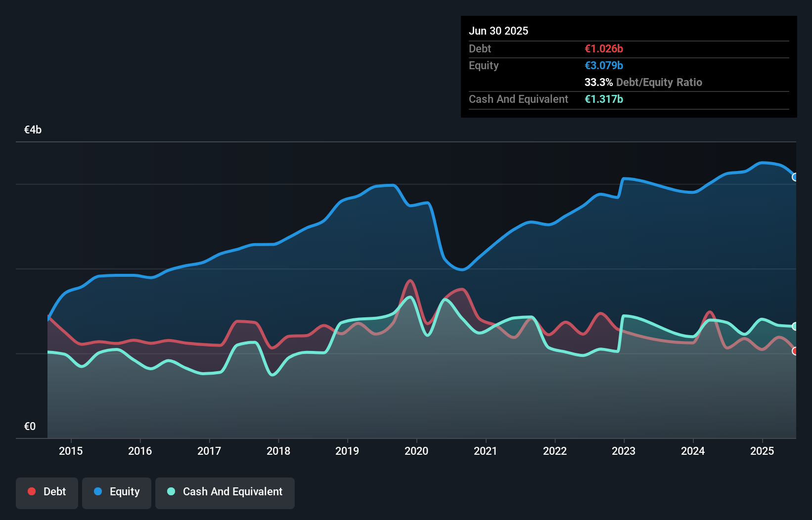Toggle the Debt series in legend
This screenshot has height=520, width=812.
tap(47, 492)
